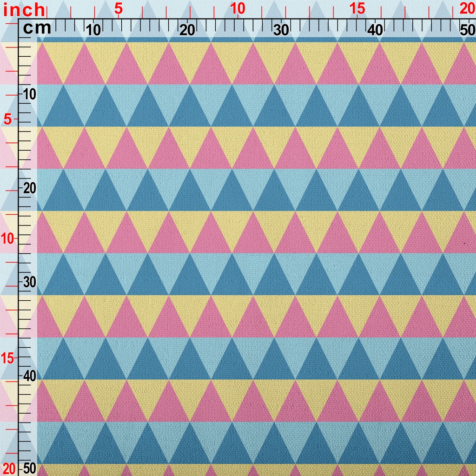476x476 pixels.
Task: Pick the 50 cm mark on top ruler
Action: coord(467,30)
